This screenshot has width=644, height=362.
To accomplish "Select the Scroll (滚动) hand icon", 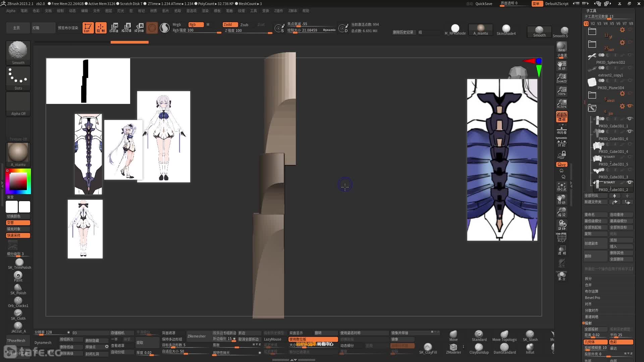I will point(561,65).
